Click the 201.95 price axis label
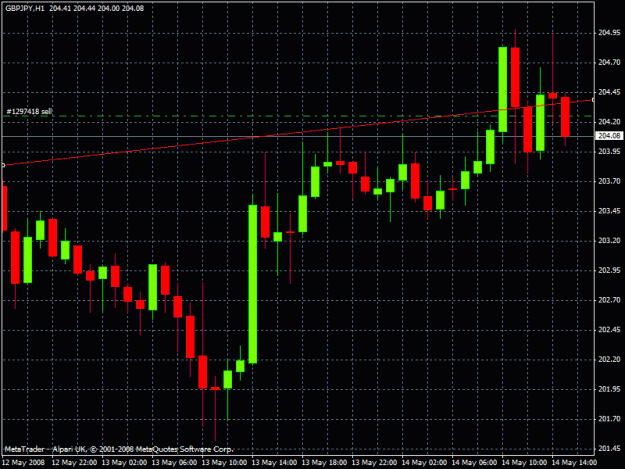 click(x=609, y=389)
